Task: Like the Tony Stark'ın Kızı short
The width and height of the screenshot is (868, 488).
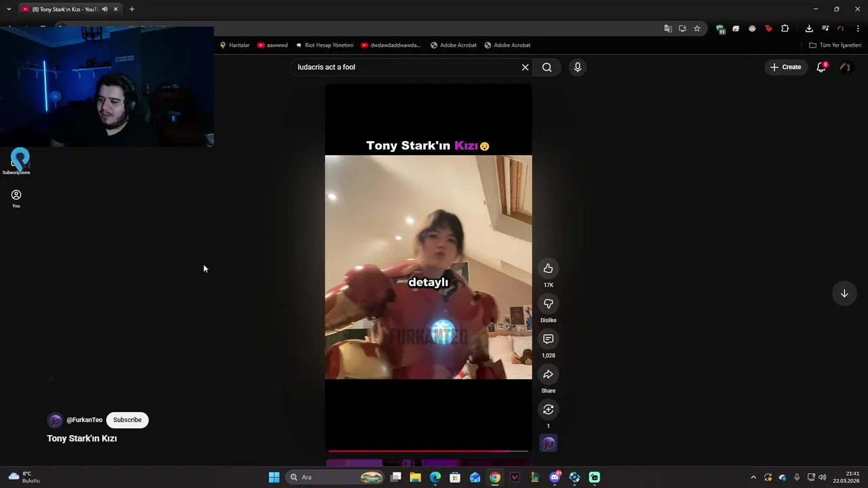Action: (548, 268)
